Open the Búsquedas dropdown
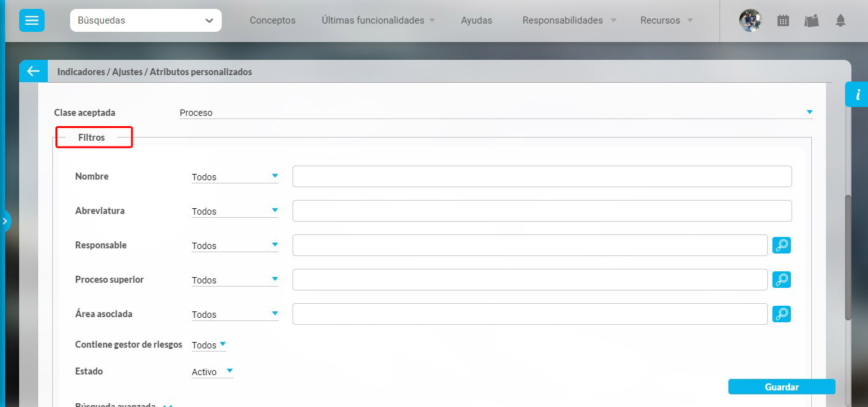 pyautogui.click(x=146, y=20)
